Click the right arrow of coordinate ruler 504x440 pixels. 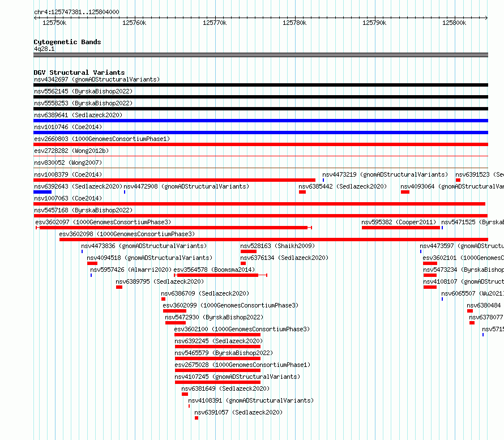pyautogui.click(x=486, y=18)
